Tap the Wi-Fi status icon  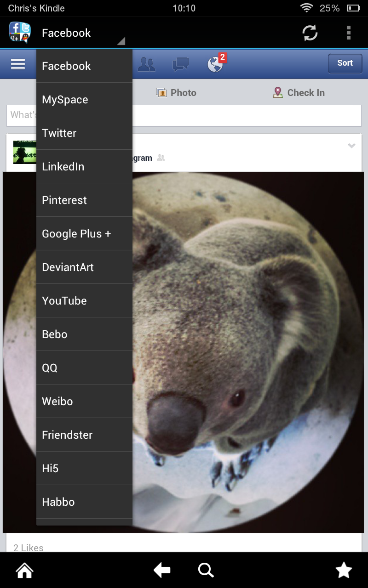tap(306, 8)
